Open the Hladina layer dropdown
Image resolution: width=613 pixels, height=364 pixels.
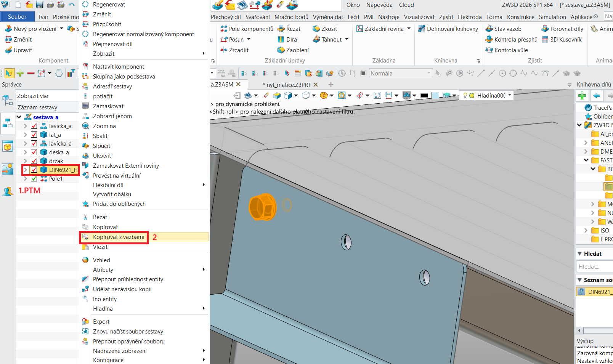(x=510, y=95)
